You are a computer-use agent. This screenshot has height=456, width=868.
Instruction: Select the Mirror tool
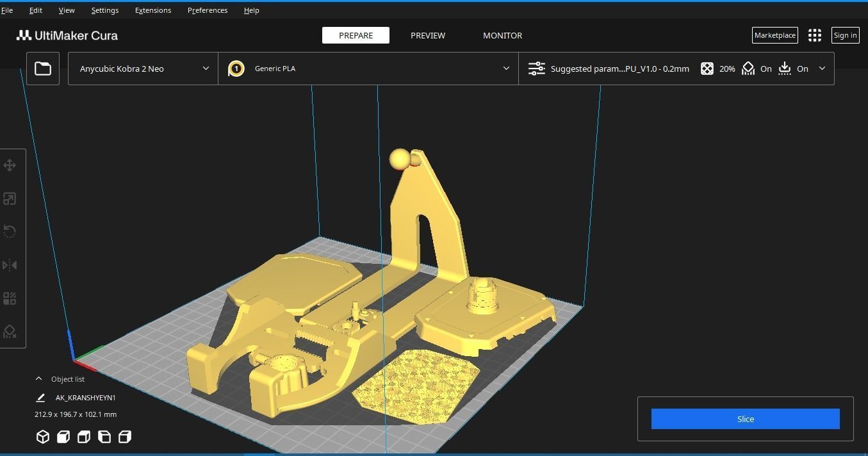(x=10, y=265)
